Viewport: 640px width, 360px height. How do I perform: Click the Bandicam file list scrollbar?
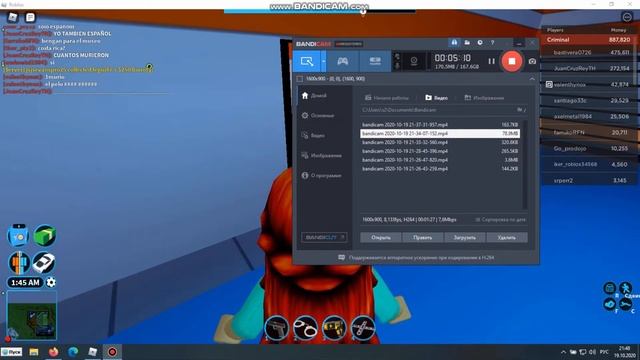tap(524, 164)
